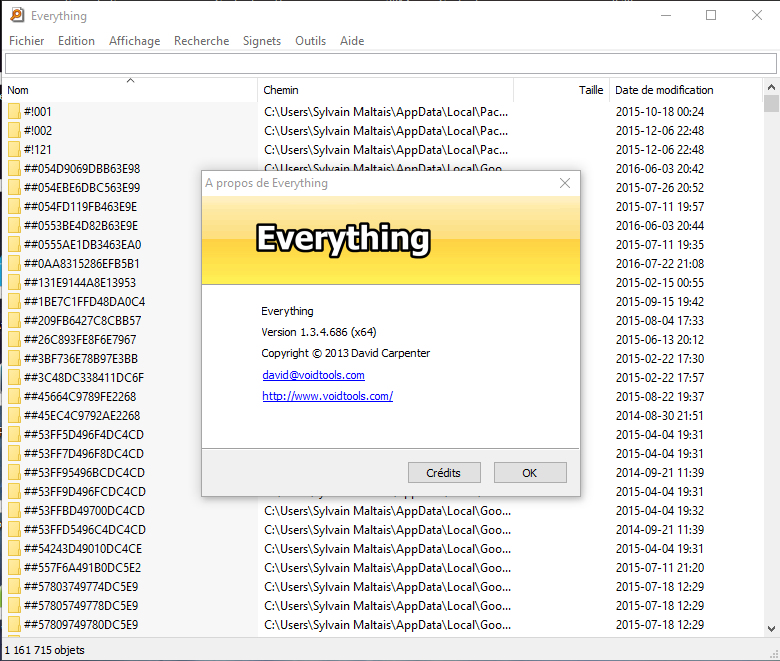Click folder icon of ##0553BE4D82B63E9E
Screen dimensions: 780x661
[14, 225]
